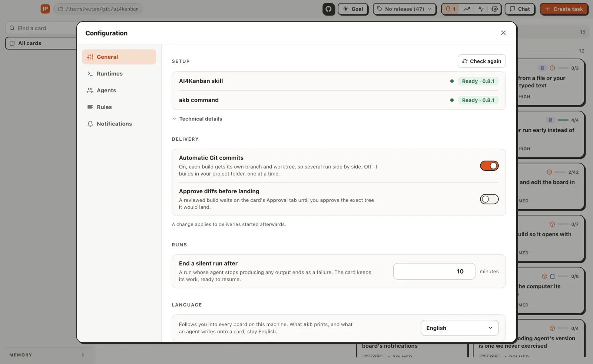
Task: Expand Technical details section
Action: point(197,119)
